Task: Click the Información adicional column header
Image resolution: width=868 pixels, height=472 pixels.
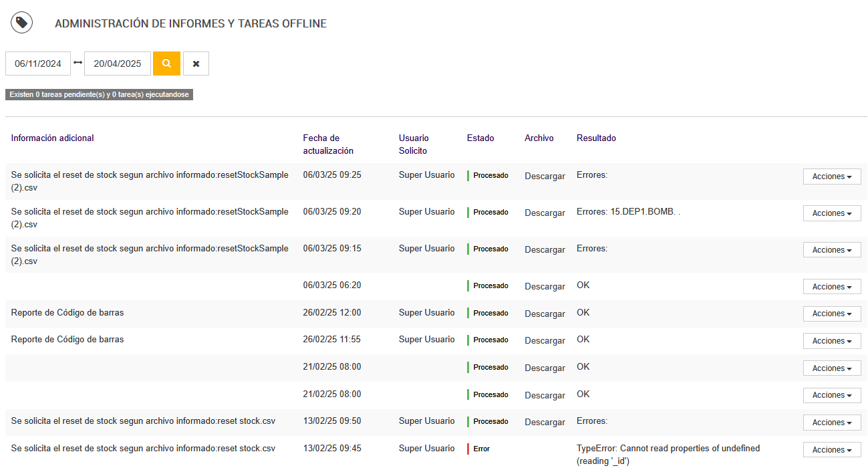Action: [53, 138]
